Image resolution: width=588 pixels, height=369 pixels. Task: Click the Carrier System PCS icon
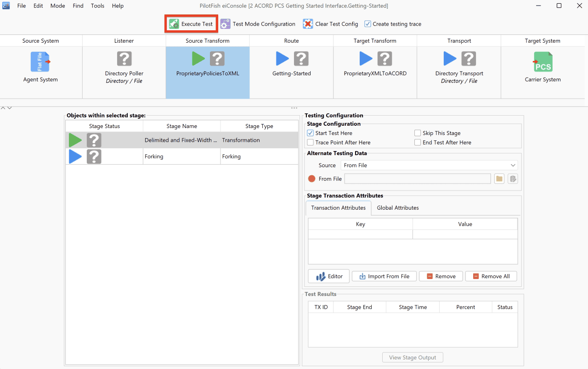543,61
